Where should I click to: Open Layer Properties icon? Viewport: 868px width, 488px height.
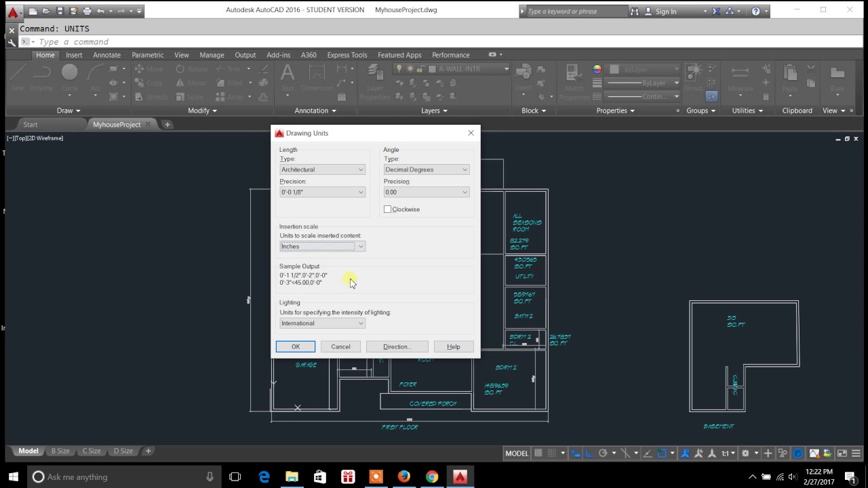tap(375, 81)
